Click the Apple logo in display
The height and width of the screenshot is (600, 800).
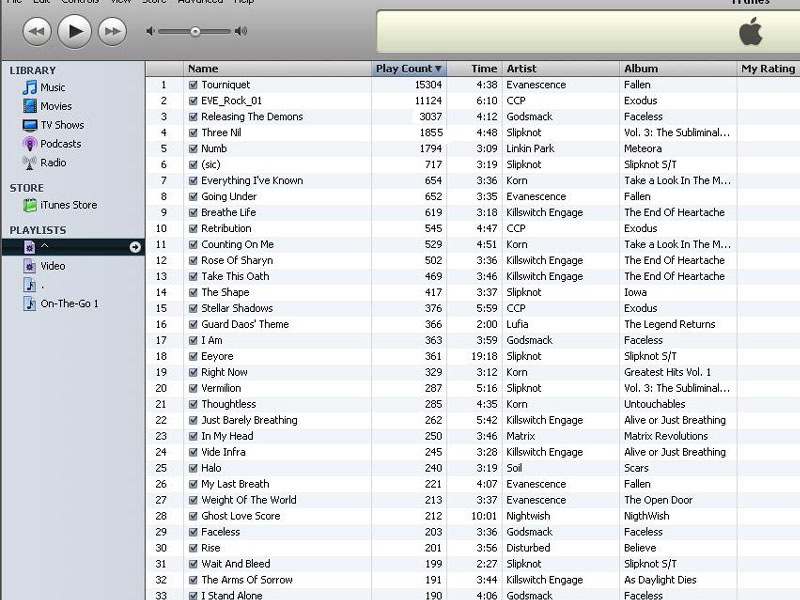[x=751, y=31]
